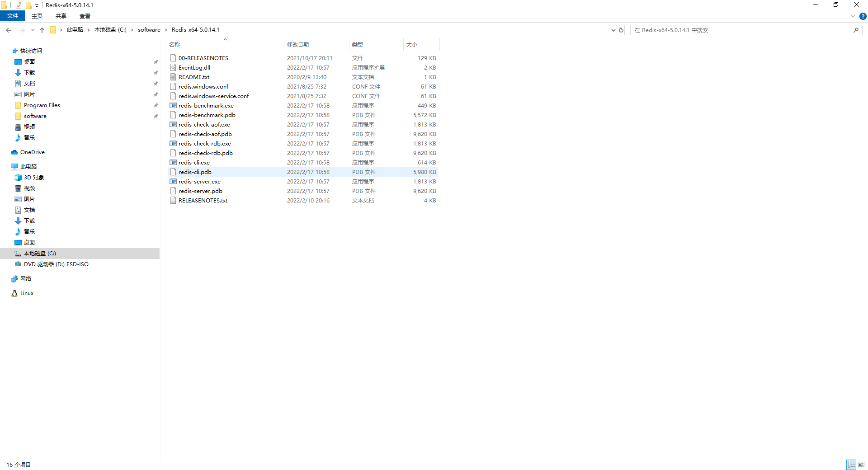Expand the 此电脑 breadcrumb chevron

point(89,30)
